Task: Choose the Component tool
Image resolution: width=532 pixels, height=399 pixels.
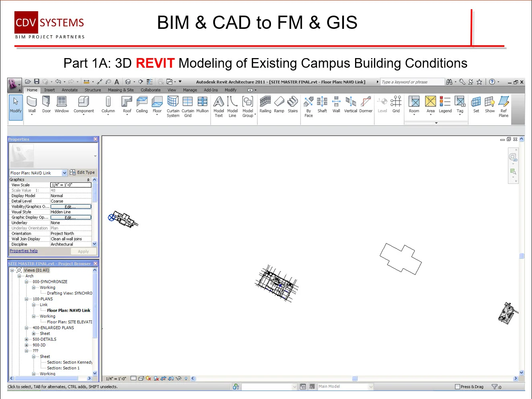Action: tap(84, 105)
